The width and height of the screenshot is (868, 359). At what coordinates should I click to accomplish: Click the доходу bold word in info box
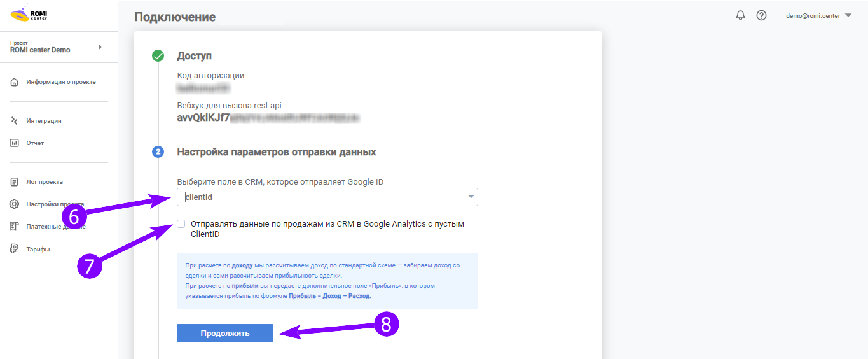point(242,265)
